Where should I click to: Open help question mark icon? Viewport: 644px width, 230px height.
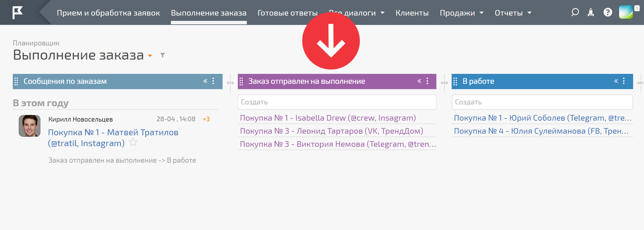(x=608, y=12)
